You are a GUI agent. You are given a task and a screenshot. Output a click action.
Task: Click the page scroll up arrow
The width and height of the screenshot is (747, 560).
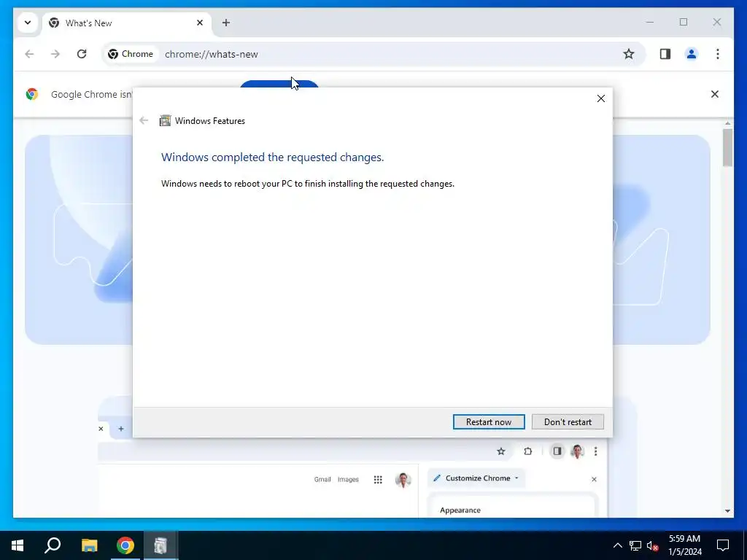tap(727, 123)
